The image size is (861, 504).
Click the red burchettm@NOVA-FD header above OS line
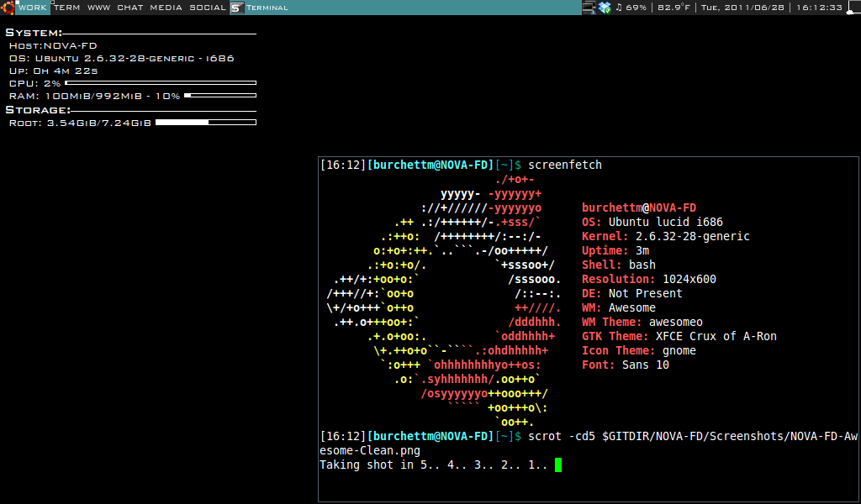pos(639,207)
